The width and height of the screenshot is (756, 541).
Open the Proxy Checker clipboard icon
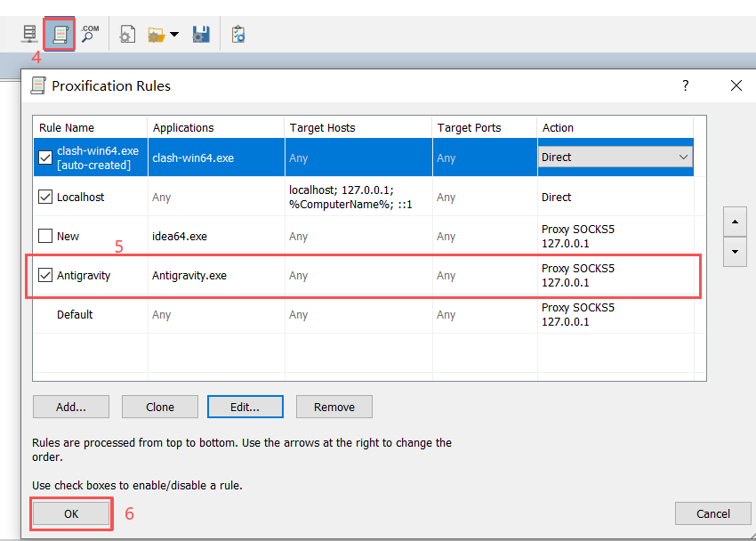click(237, 35)
